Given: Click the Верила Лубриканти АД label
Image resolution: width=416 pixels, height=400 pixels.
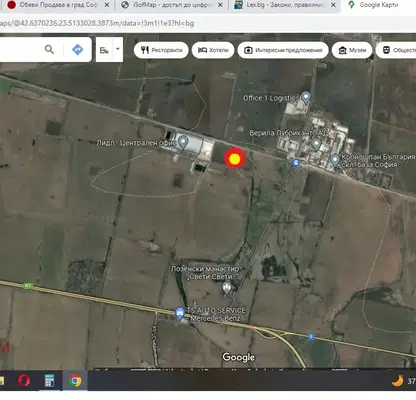Looking at the screenshot, I should pyautogui.click(x=288, y=133).
